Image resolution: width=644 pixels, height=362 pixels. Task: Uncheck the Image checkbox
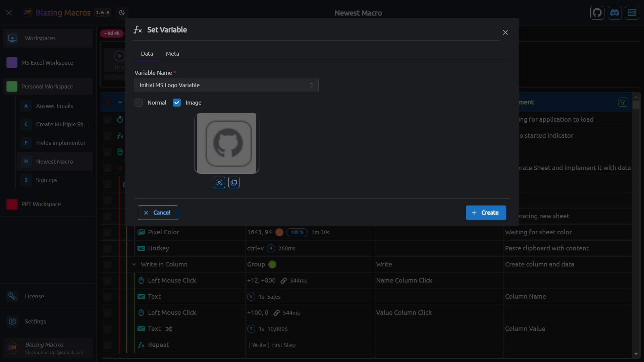pos(177,103)
